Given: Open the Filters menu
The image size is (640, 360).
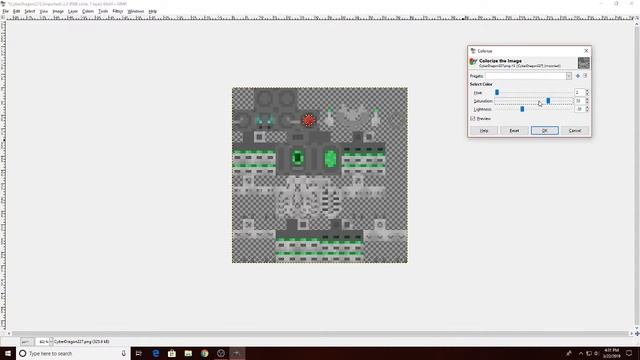Looking at the screenshot, I should click(x=118, y=11).
